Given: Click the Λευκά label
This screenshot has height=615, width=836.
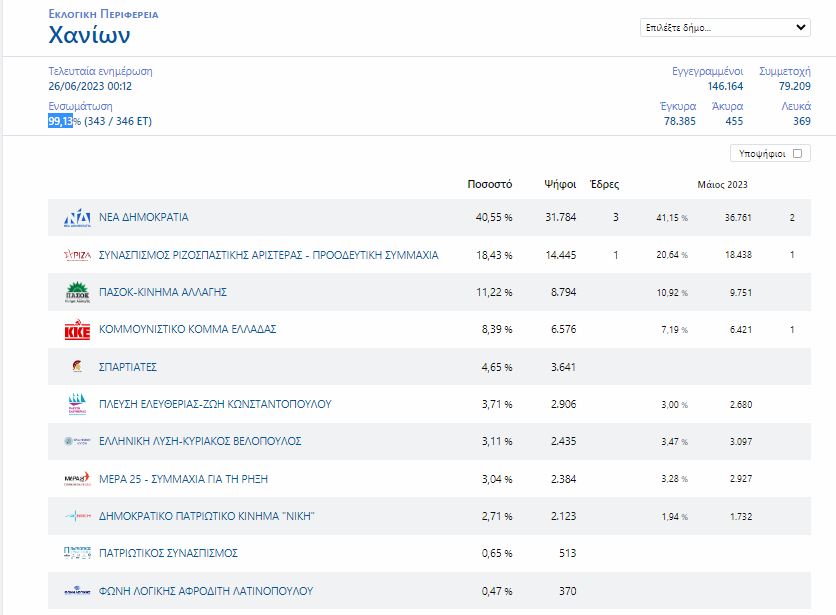Looking at the screenshot, I should pos(796,106).
